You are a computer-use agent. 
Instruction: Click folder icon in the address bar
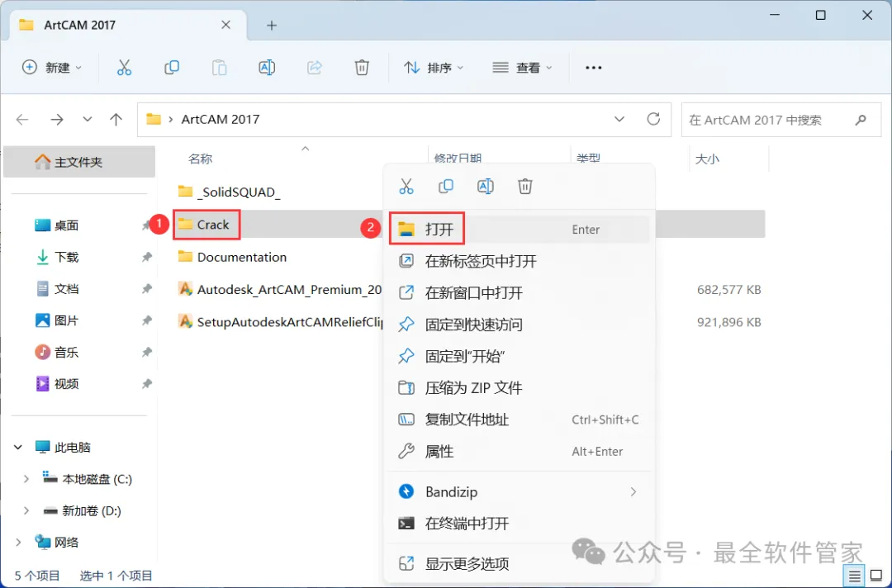pos(154,120)
